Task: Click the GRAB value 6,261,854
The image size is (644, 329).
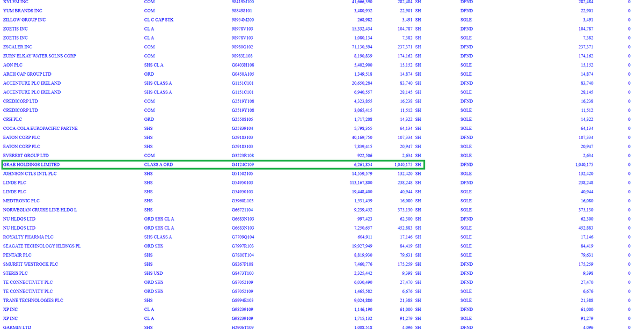Action: pos(363,165)
